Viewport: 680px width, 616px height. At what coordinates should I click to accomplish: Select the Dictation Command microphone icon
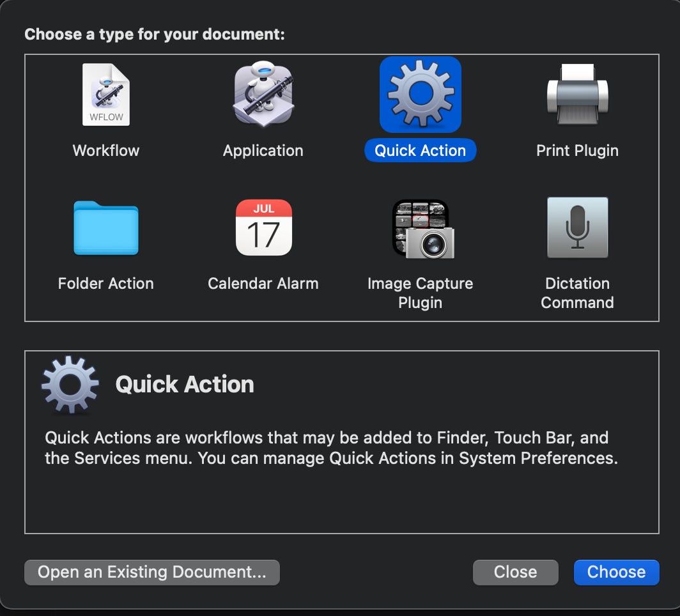[577, 227]
